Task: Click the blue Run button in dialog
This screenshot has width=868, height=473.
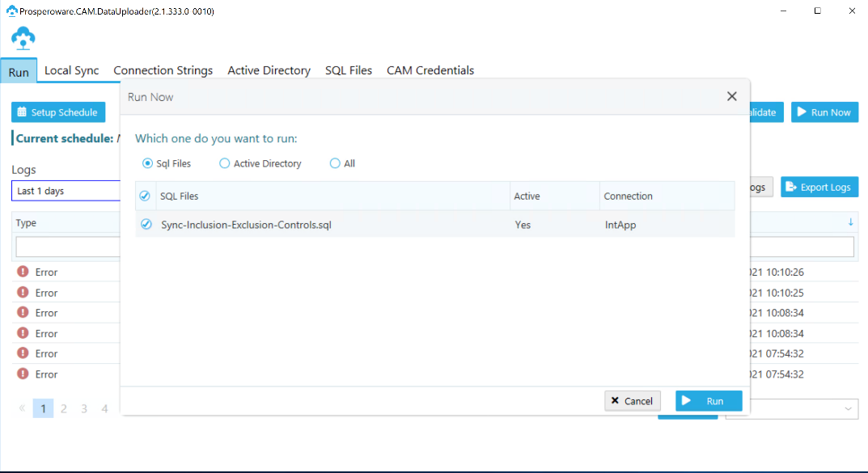Action: pyautogui.click(x=709, y=401)
